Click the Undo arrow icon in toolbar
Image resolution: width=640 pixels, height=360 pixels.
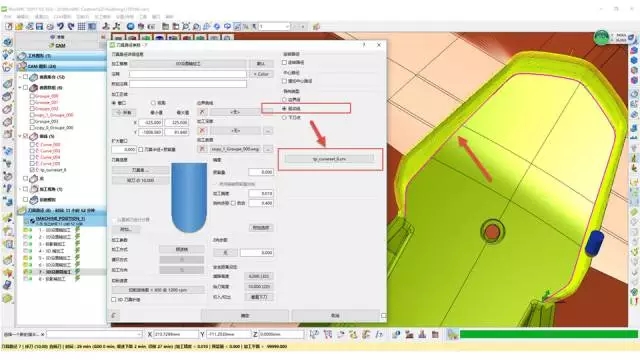[60, 27]
